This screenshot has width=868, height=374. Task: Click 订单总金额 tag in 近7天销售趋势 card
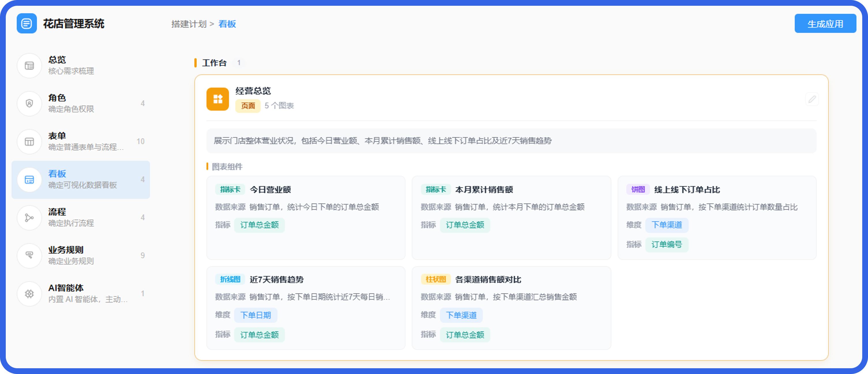point(260,335)
